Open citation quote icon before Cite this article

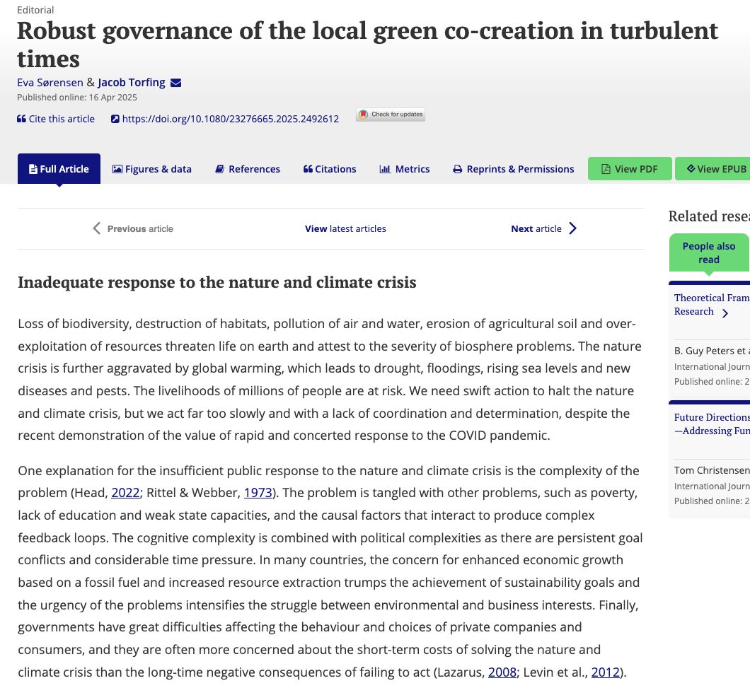pyautogui.click(x=21, y=118)
